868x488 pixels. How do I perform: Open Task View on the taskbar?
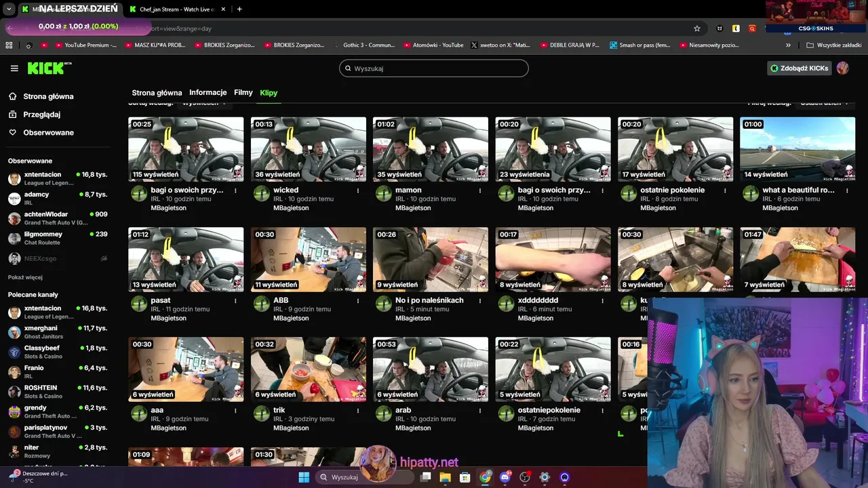click(425, 477)
